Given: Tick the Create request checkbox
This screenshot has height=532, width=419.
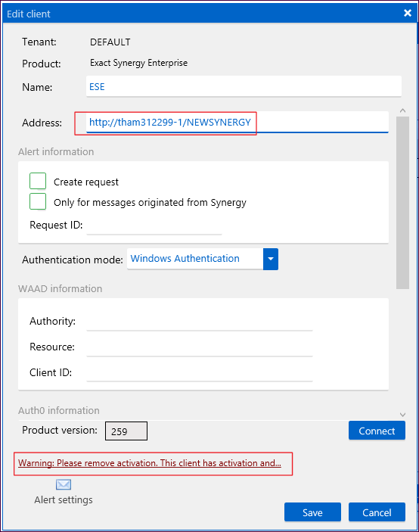Looking at the screenshot, I should tap(38, 181).
